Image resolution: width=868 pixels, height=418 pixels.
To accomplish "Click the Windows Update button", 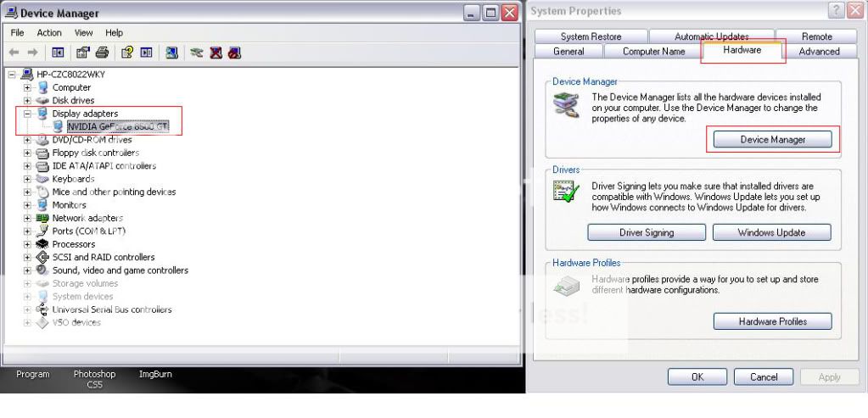I will [x=771, y=232].
